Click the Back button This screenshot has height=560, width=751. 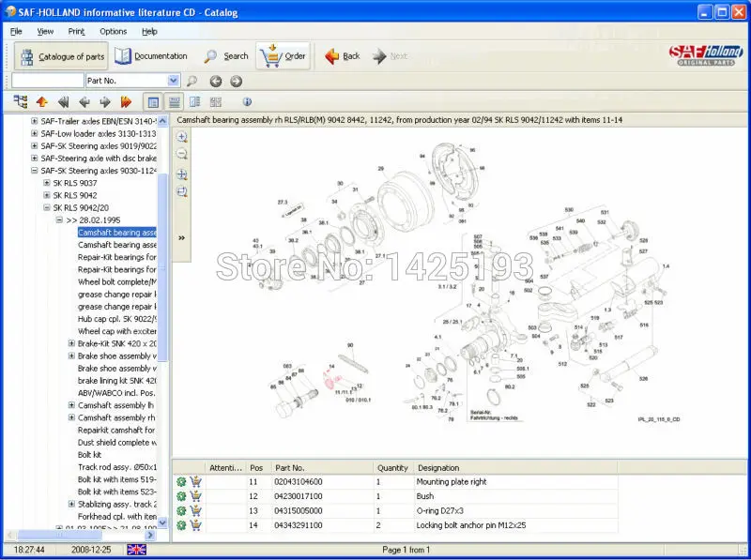click(343, 56)
